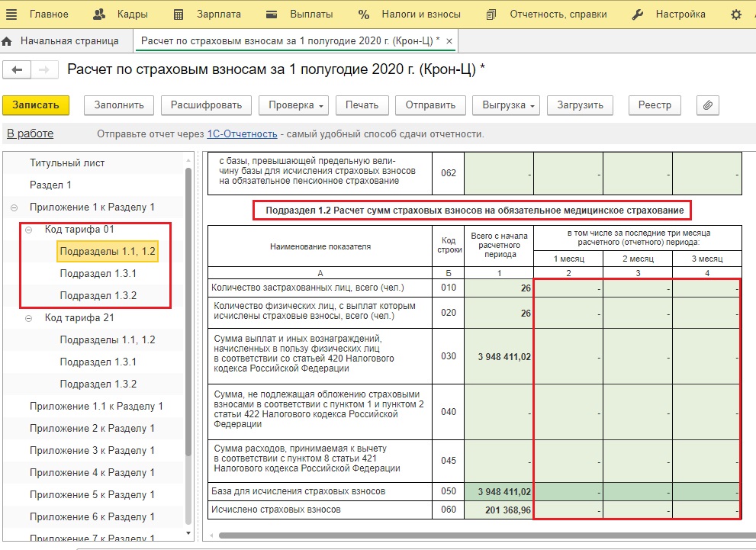Viewport: 756px width, 550px height.
Task: Select Приложение 4 к Разделу 1
Action: click(x=92, y=473)
